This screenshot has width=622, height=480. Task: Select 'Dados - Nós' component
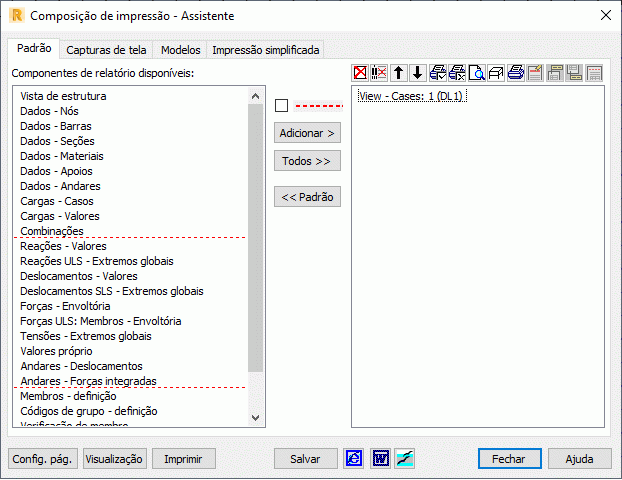pos(50,111)
